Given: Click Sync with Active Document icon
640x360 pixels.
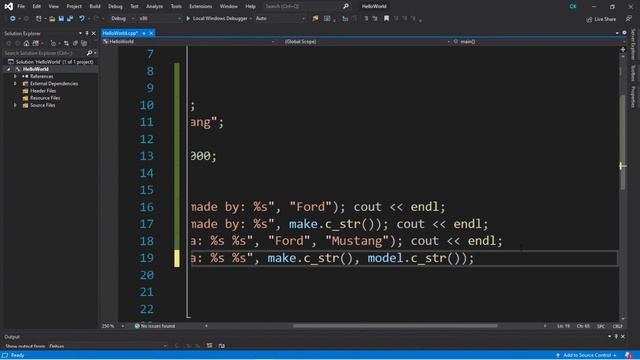Looking at the screenshot, I should click(x=66, y=43).
